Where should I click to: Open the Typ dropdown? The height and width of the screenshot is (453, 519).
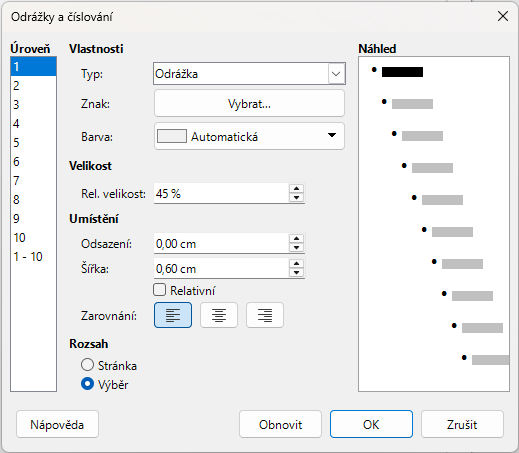pyautogui.click(x=336, y=74)
